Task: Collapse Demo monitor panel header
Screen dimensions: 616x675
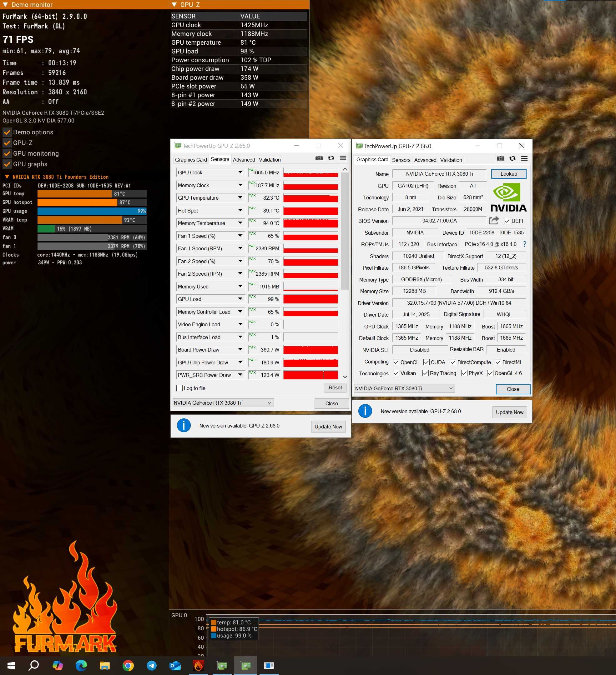Action: [5, 5]
